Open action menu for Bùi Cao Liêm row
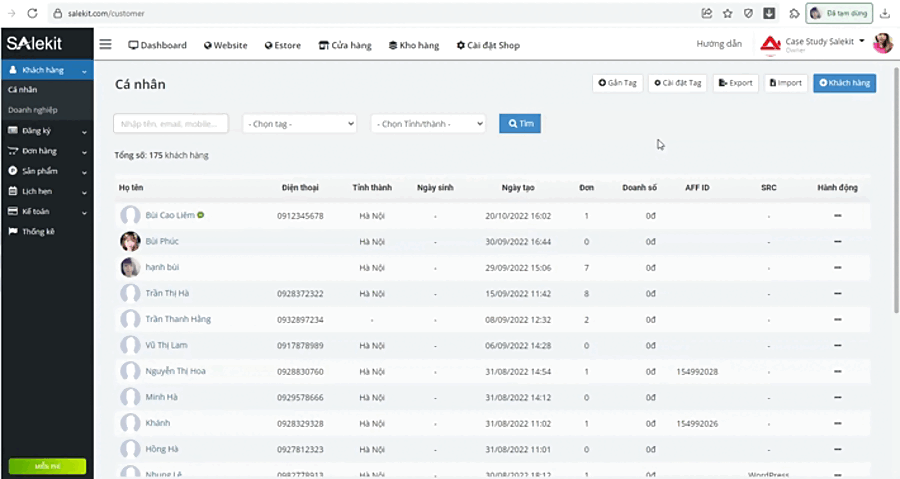The image size is (900, 479). (837, 216)
